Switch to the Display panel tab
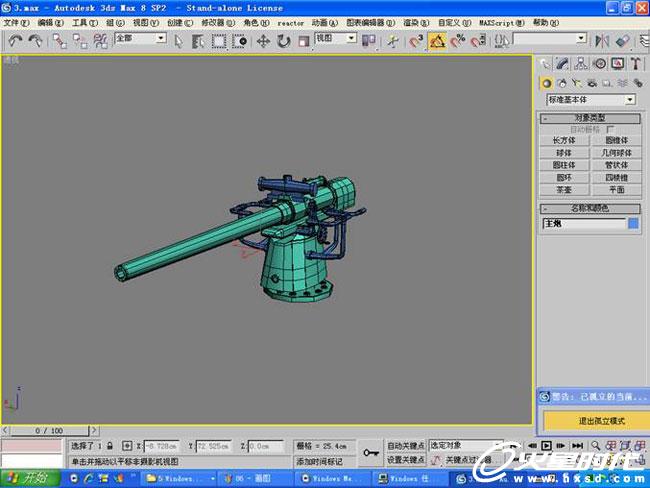 click(x=618, y=63)
